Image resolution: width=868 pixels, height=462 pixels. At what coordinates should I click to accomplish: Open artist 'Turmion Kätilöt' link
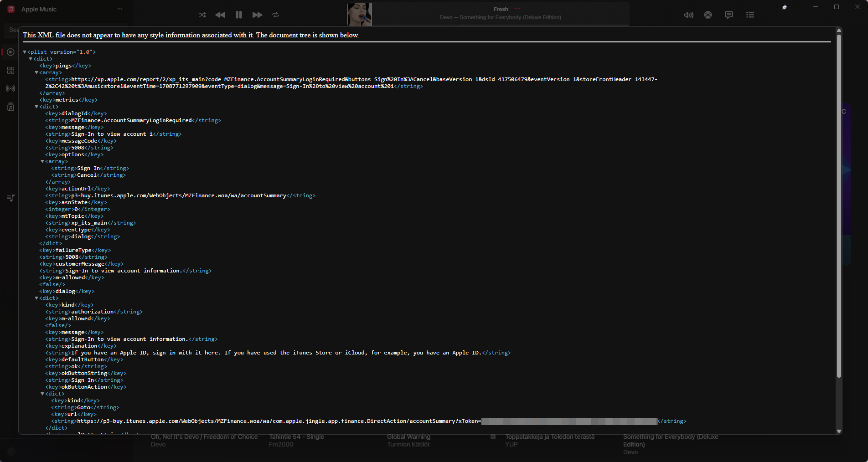pos(408,444)
